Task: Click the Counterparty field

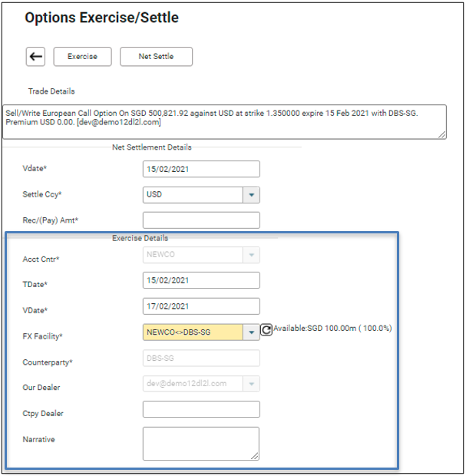Action: [x=201, y=358]
